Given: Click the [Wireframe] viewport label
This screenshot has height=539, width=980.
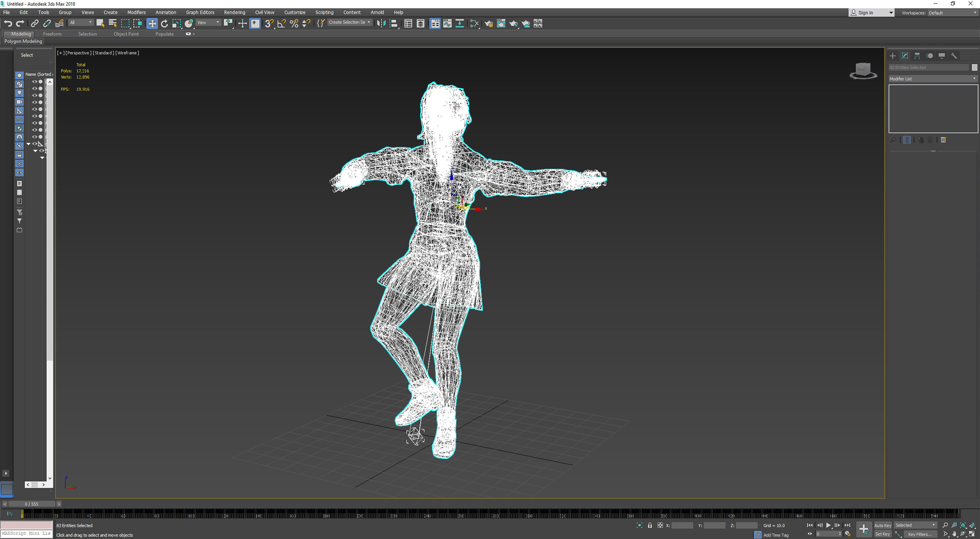Looking at the screenshot, I should coord(127,53).
